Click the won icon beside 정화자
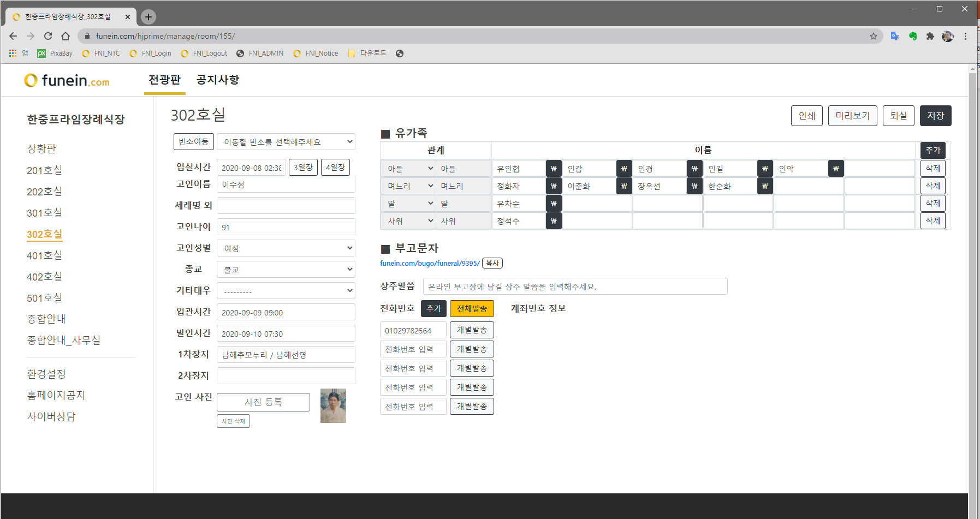Screen dimensions: 980x519 click(x=553, y=186)
